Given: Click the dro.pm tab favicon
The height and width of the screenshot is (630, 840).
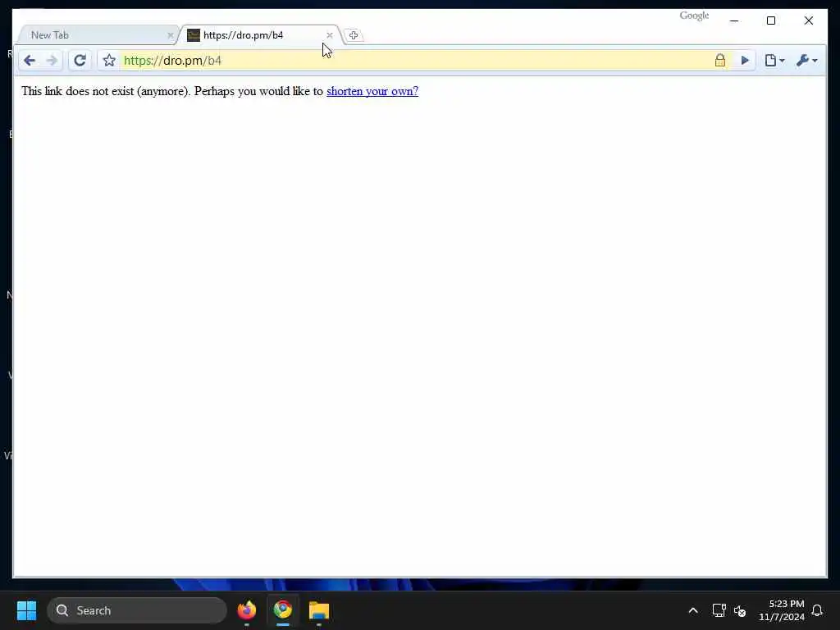Looking at the screenshot, I should point(194,35).
